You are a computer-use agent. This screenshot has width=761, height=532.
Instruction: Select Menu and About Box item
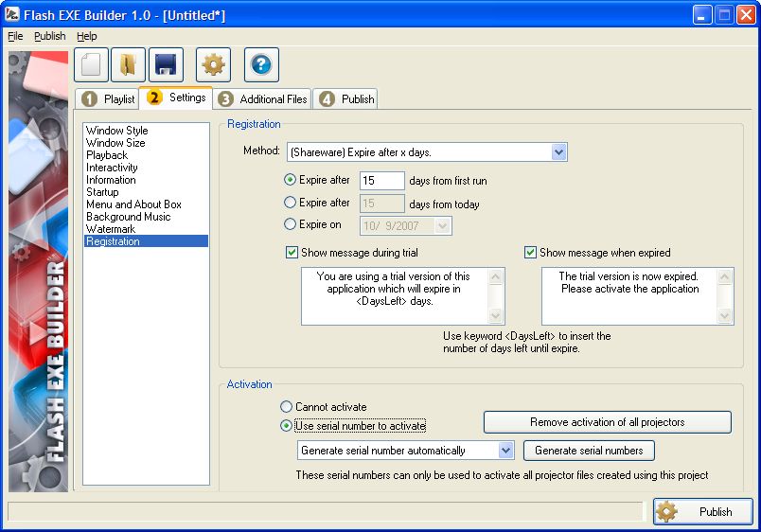click(146, 204)
